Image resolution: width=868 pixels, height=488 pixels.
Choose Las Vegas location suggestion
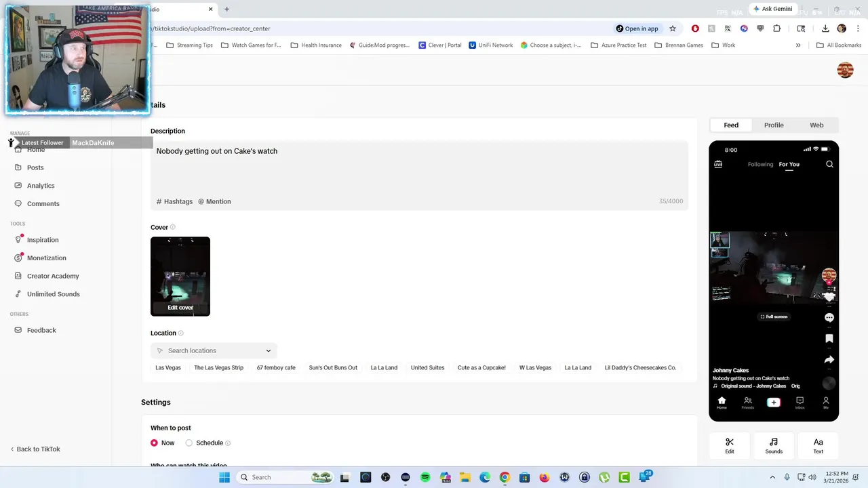[168, 368]
